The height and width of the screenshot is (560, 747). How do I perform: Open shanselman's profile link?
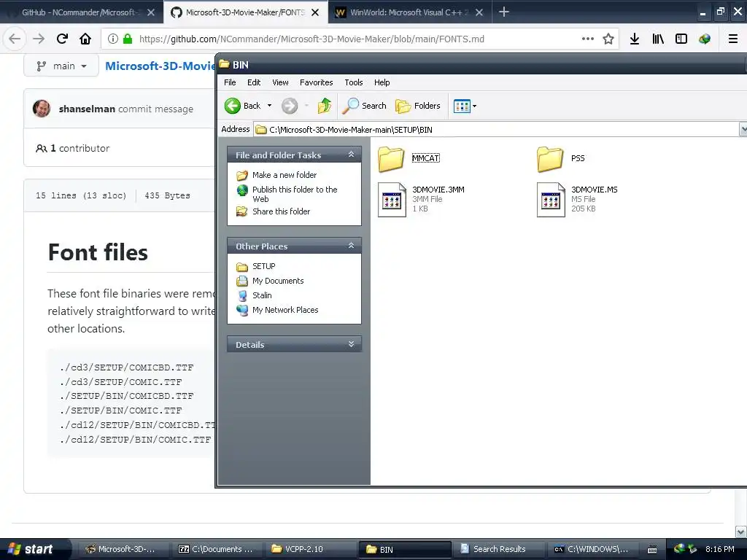tap(87, 109)
